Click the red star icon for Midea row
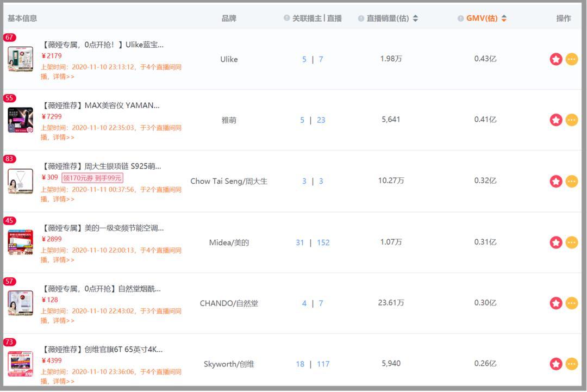This screenshot has width=587, height=392. click(555, 242)
